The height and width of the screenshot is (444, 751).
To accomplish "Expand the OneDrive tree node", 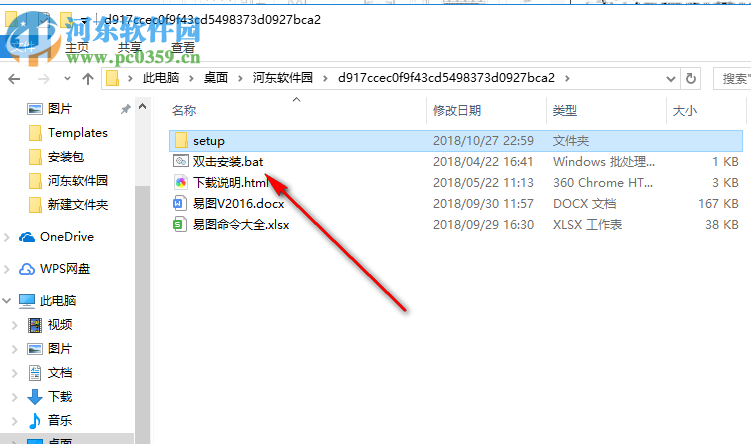I will coord(7,237).
